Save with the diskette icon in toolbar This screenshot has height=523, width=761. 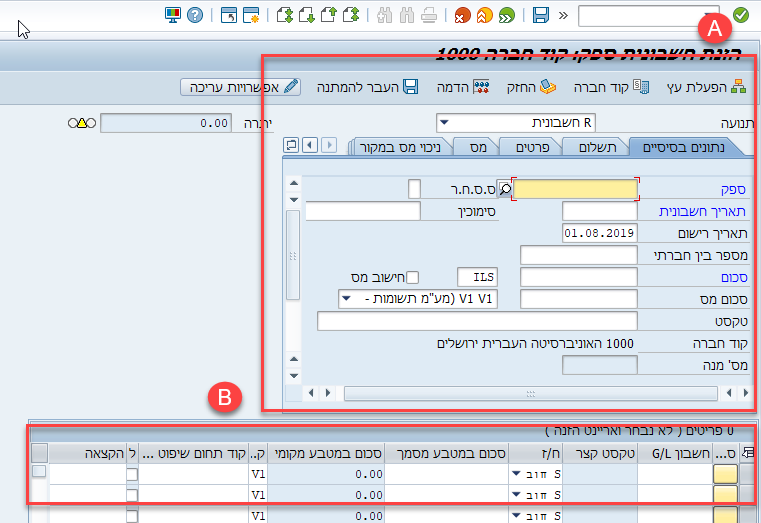(x=541, y=16)
